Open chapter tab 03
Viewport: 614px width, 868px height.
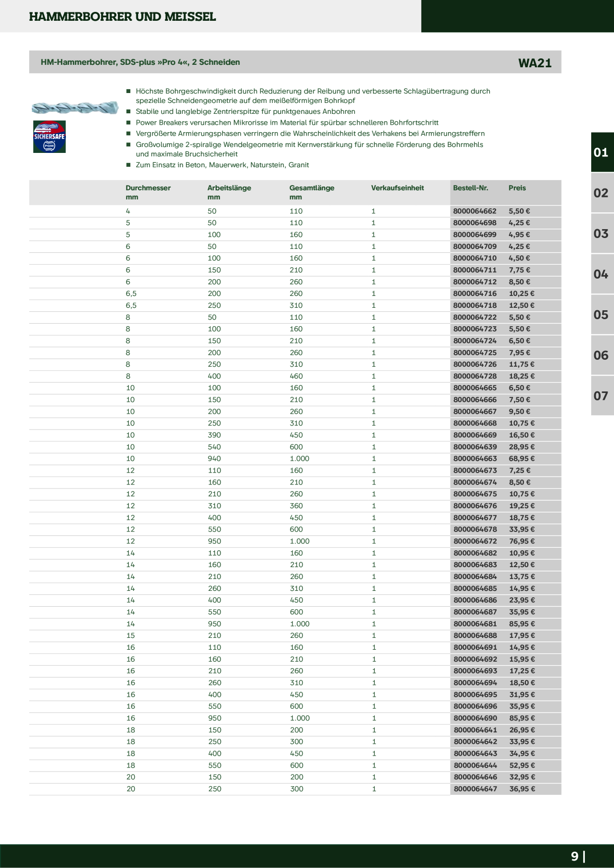602,234
